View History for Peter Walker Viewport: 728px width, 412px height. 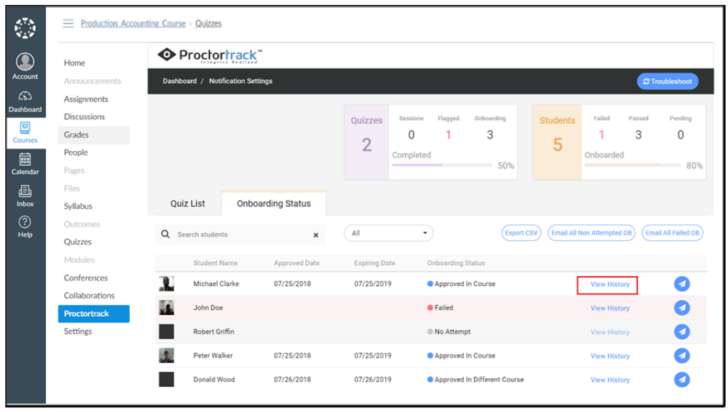coord(610,356)
